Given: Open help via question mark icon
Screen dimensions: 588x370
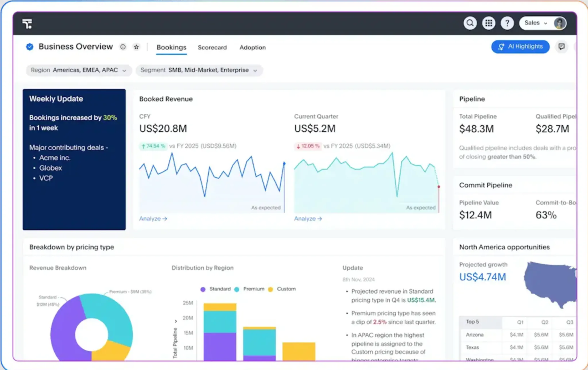Looking at the screenshot, I should coord(507,23).
